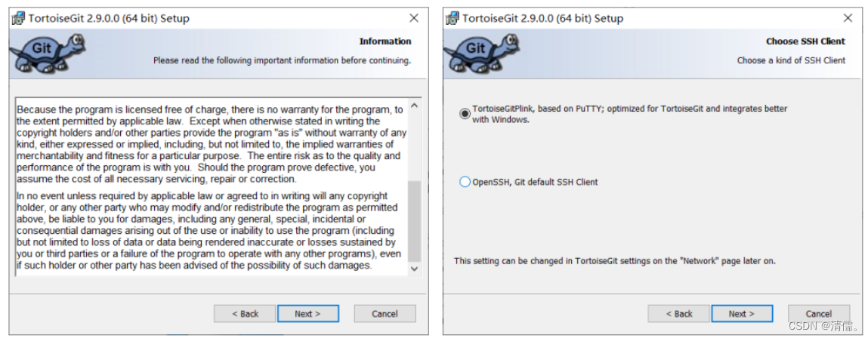Click the warranty paragraph in the license text box
868x338 pixels.
point(212,144)
